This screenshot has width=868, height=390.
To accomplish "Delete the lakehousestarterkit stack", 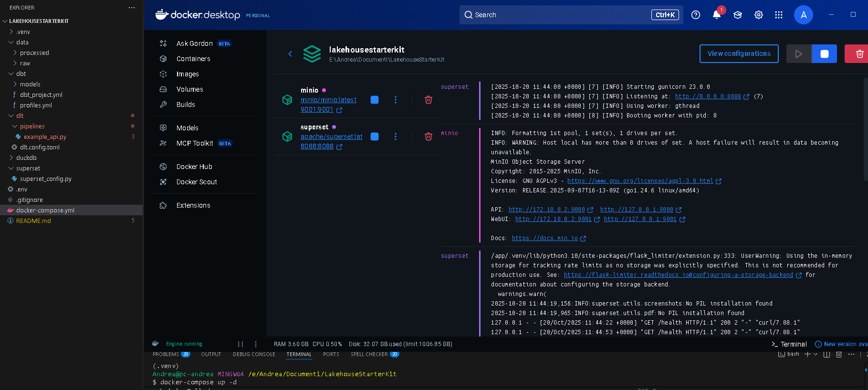I will point(858,54).
